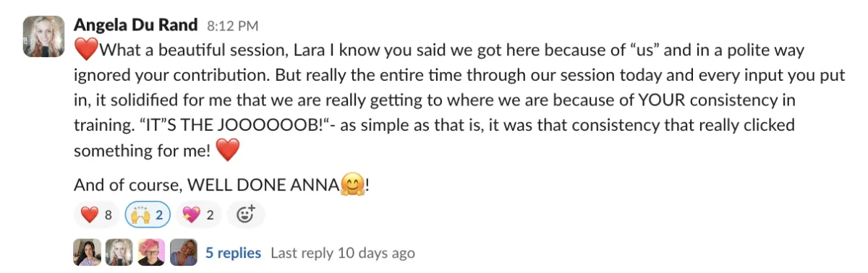This screenshot has width=868, height=273.
Task: Click the pink-haired replier avatar
Action: 151,253
